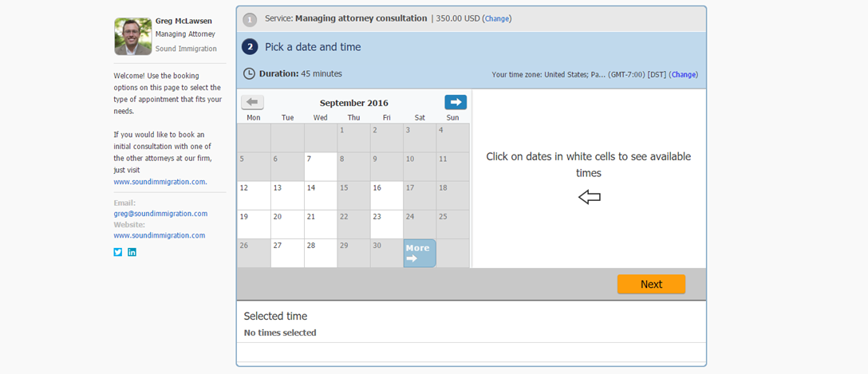The width and height of the screenshot is (868, 374).
Task: Click the More arrow calendar cell
Action: point(420,254)
